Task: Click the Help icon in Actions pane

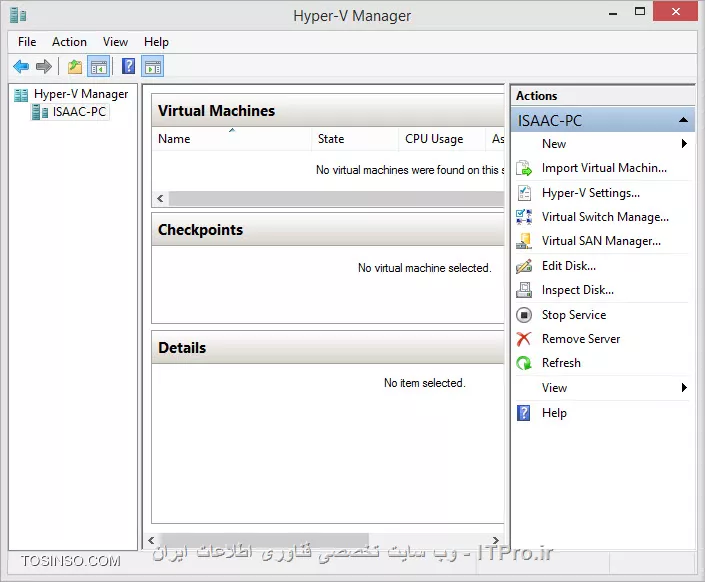Action: click(524, 413)
